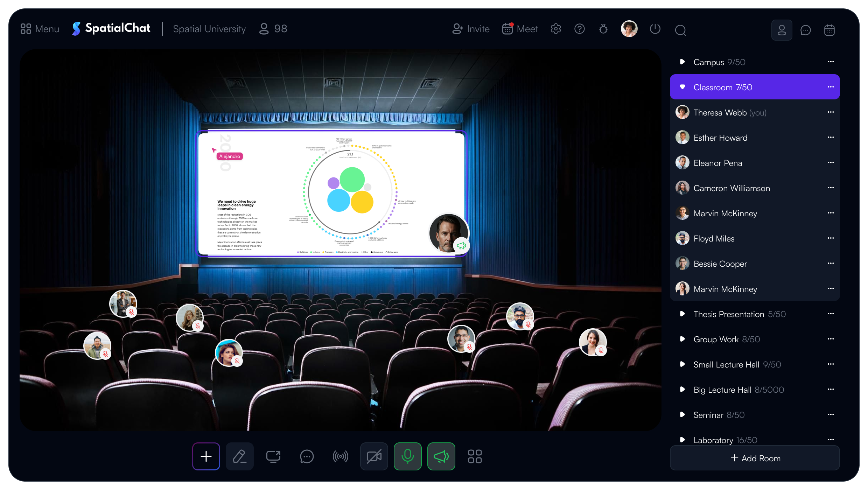Viewport: 868px width, 490px height.
Task: Open Thesis Presentation options menu
Action: tap(831, 314)
